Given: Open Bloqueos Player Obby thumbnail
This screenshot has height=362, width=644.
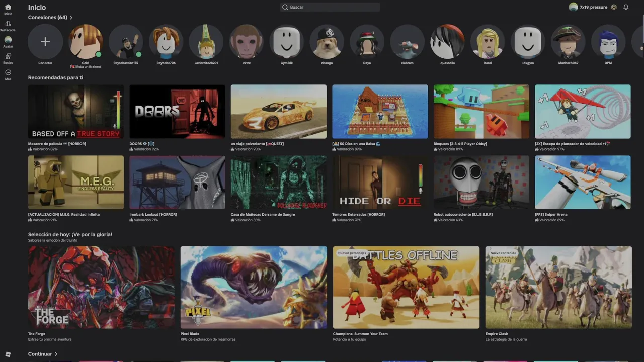Looking at the screenshot, I should (x=481, y=112).
